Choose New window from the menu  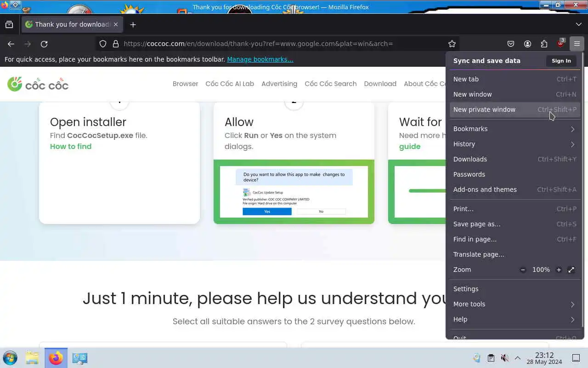point(514,94)
